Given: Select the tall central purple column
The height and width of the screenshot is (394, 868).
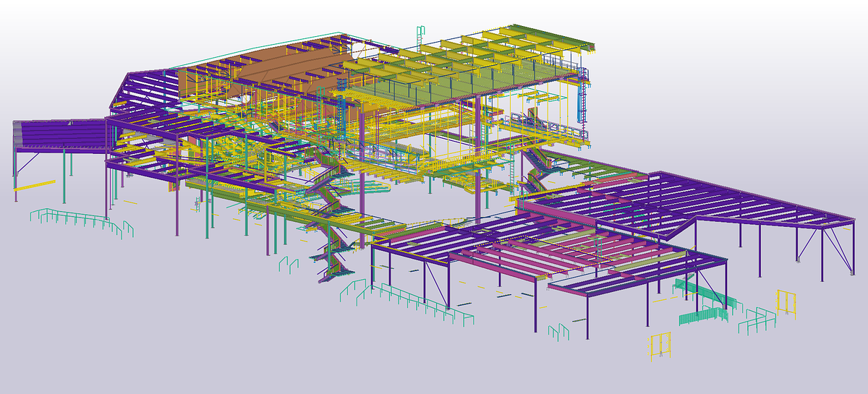Looking at the screenshot, I should tap(478, 160).
